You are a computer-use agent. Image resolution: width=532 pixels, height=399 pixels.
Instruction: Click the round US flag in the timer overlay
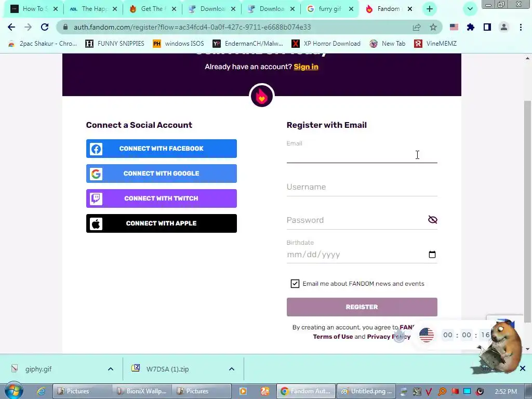(x=426, y=335)
